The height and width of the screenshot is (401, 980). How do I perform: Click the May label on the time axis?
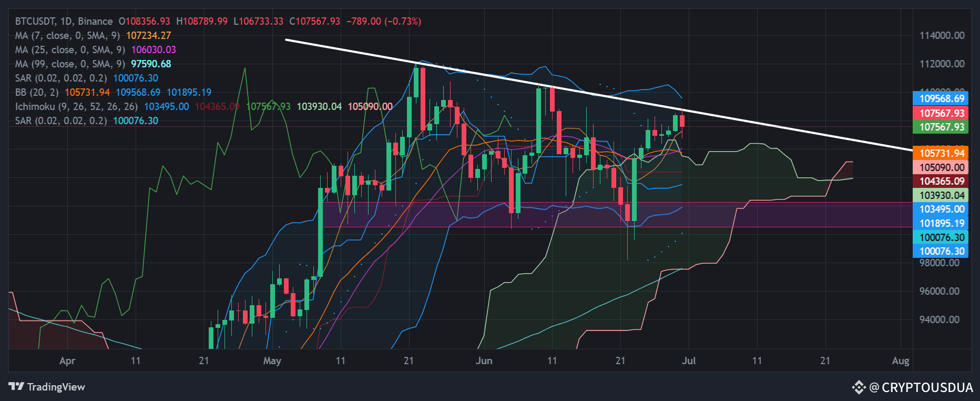point(272,361)
